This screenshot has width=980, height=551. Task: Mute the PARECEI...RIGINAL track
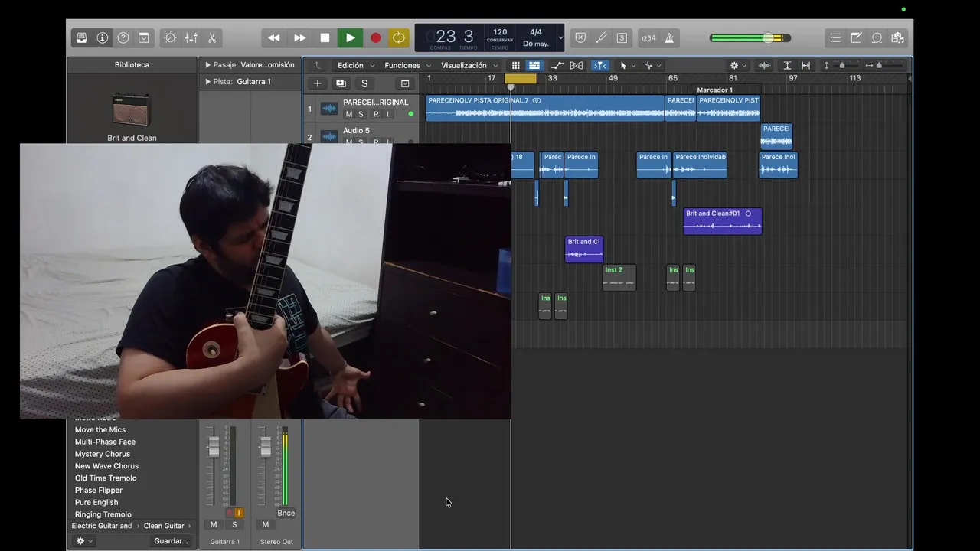point(349,115)
